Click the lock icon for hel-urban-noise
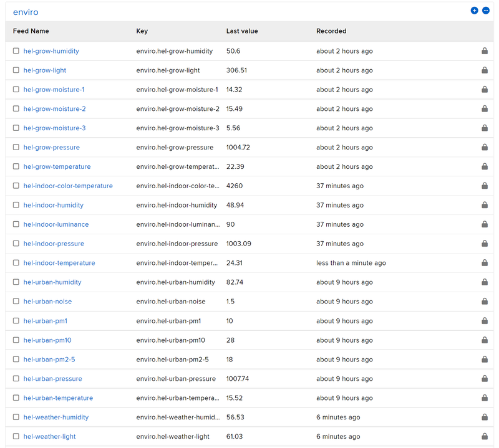 485,302
